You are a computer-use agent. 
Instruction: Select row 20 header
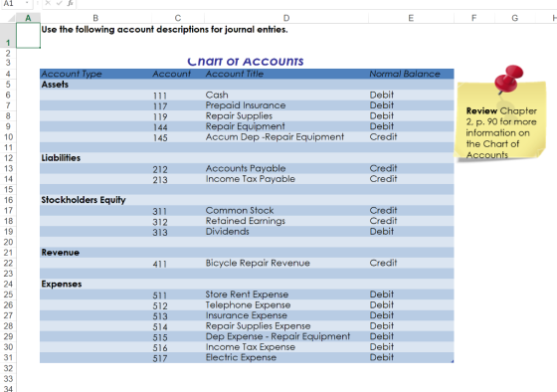click(x=8, y=242)
